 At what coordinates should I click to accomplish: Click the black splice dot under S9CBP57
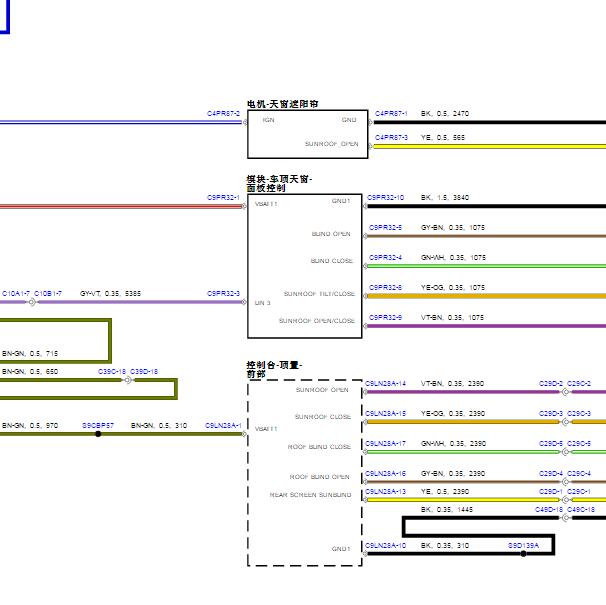click(98, 434)
